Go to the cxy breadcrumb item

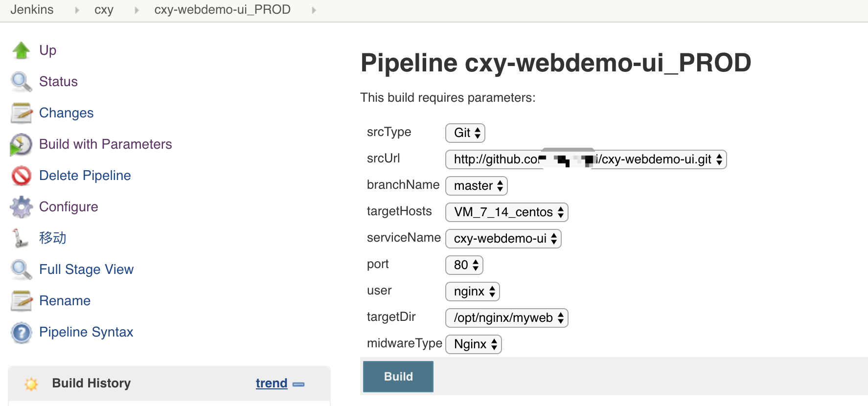point(104,10)
